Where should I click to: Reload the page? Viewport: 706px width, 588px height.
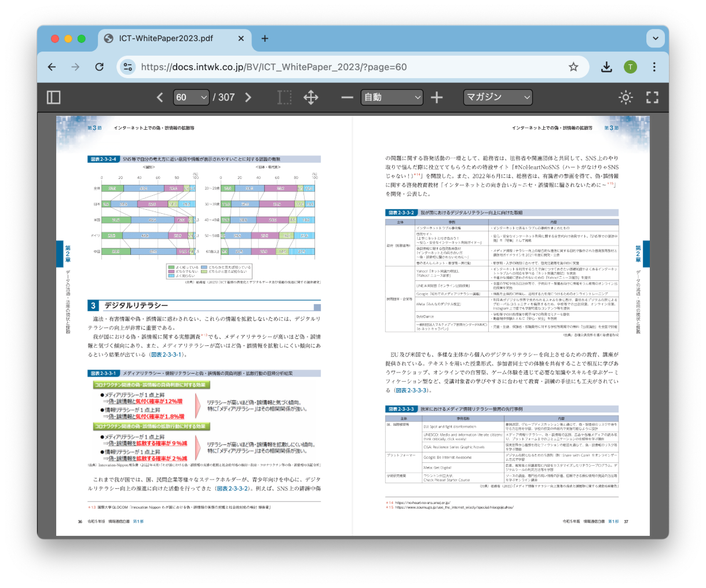click(100, 67)
